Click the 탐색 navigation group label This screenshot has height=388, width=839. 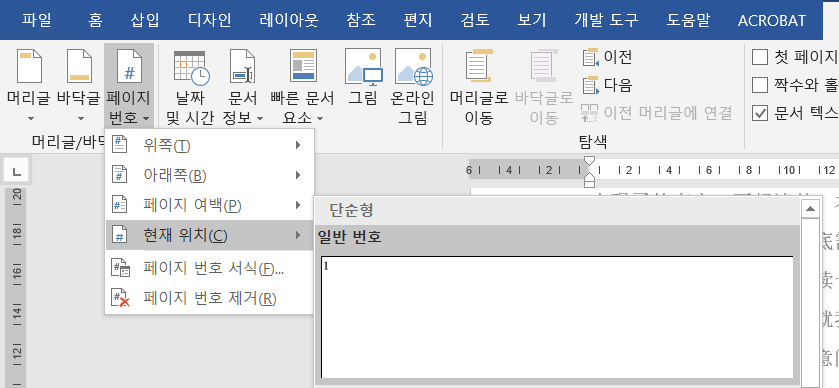point(593,142)
